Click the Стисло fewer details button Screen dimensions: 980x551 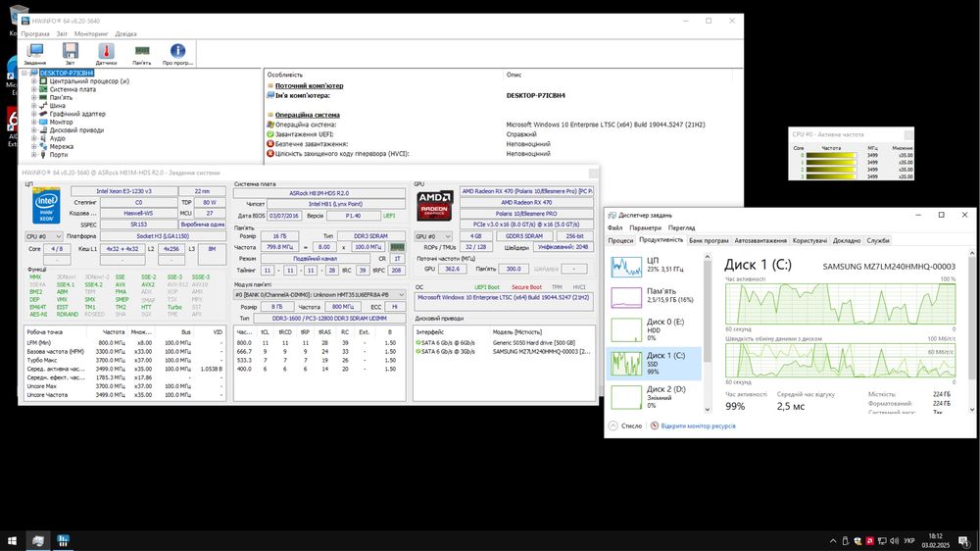coord(625,426)
